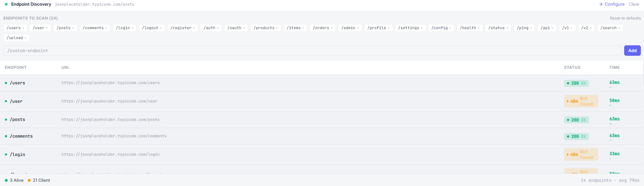Image resolution: width=644 pixels, height=186 pixels.
Task: Clear the discovery results
Action: point(634,4)
